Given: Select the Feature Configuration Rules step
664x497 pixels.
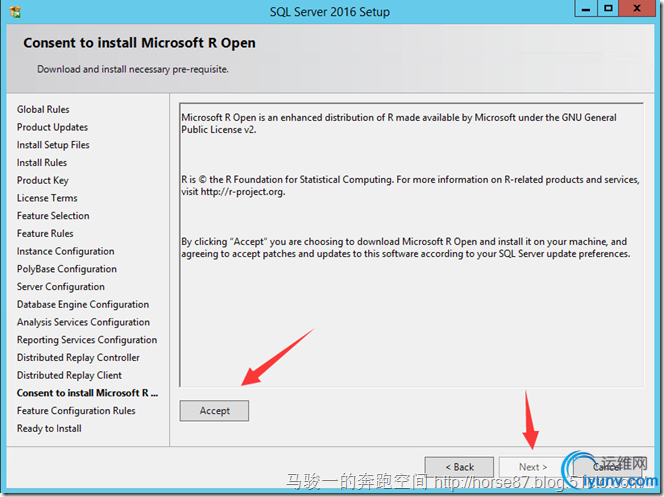Looking at the screenshot, I should [76, 411].
